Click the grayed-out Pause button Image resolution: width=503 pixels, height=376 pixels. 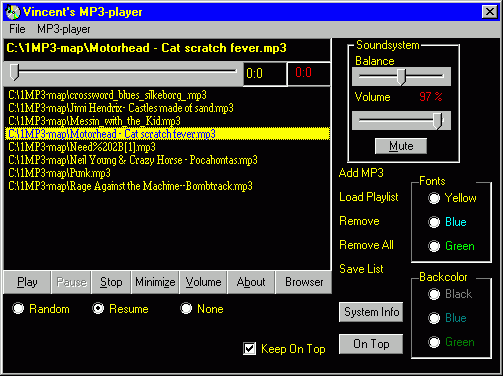point(71,282)
